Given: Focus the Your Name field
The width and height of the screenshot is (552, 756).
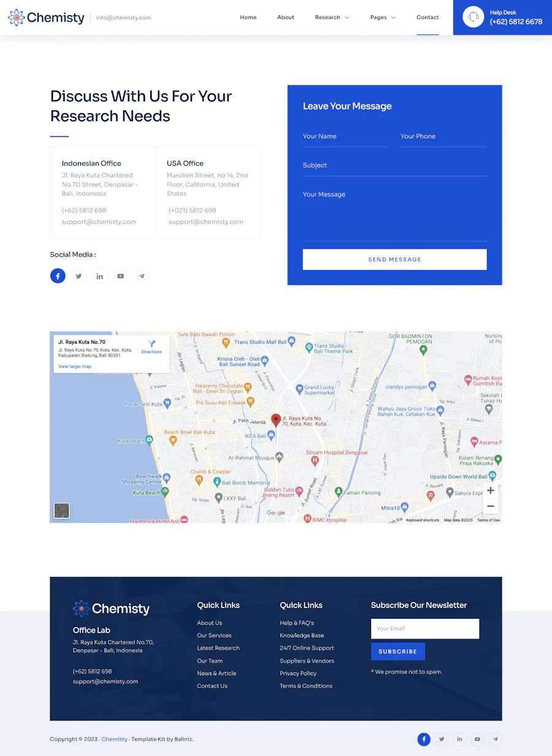Looking at the screenshot, I should [346, 137].
